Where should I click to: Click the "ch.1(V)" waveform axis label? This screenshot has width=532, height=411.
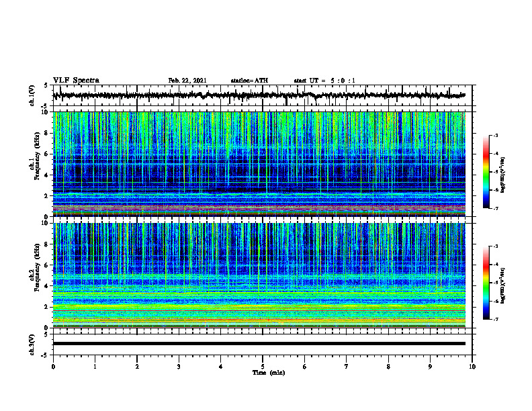pyautogui.click(x=32, y=95)
